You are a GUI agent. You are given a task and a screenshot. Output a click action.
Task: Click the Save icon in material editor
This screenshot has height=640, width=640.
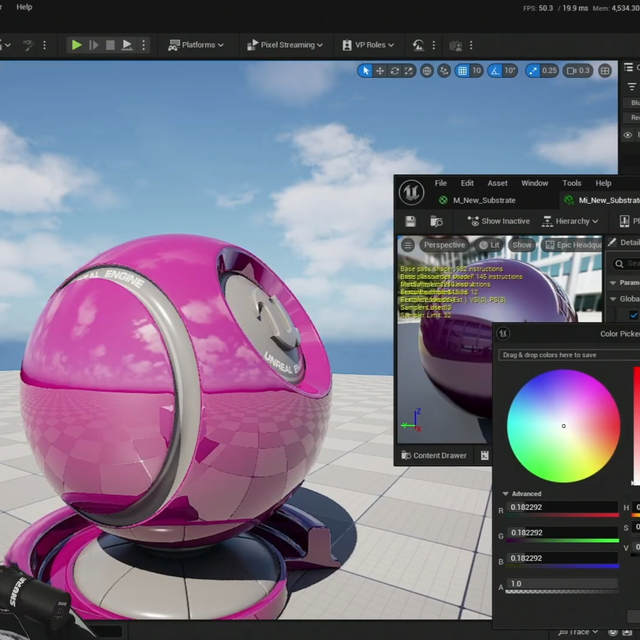410,221
